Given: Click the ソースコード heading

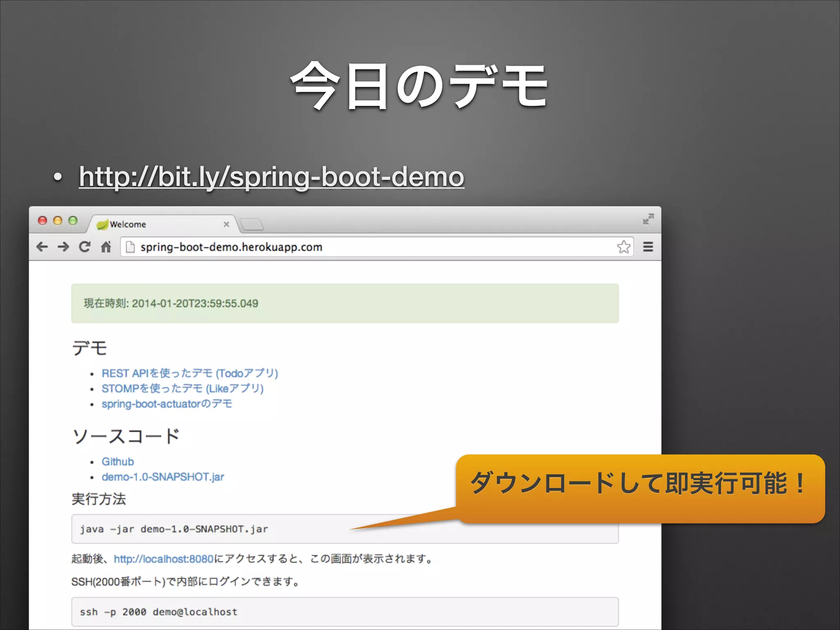Looking at the screenshot, I should (126, 436).
